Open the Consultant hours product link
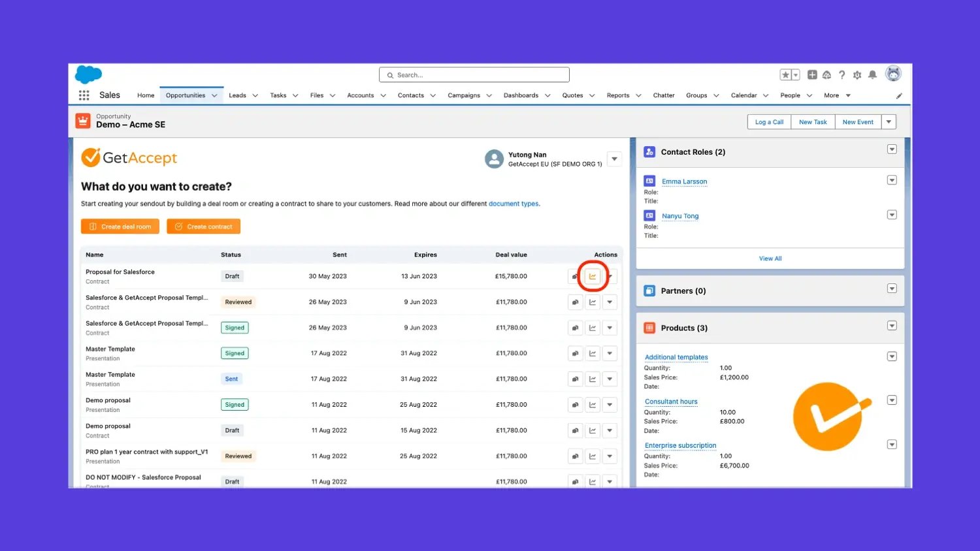980x551 pixels. point(671,401)
